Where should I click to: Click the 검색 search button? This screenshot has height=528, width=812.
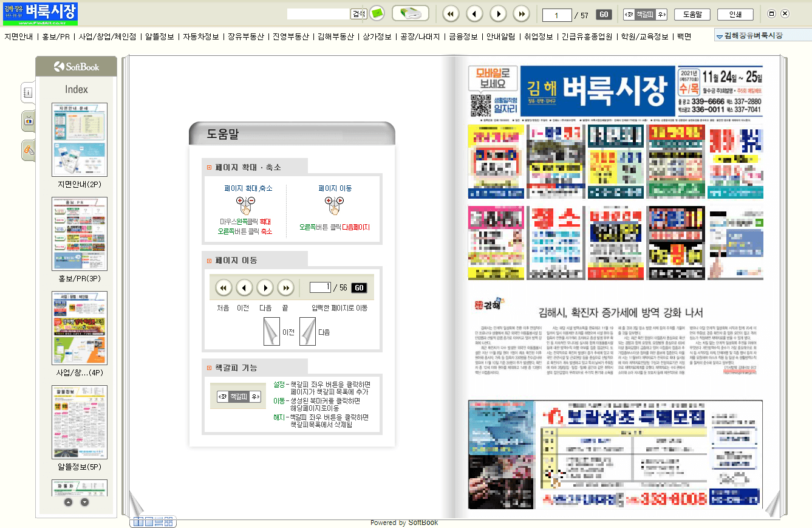coord(358,13)
